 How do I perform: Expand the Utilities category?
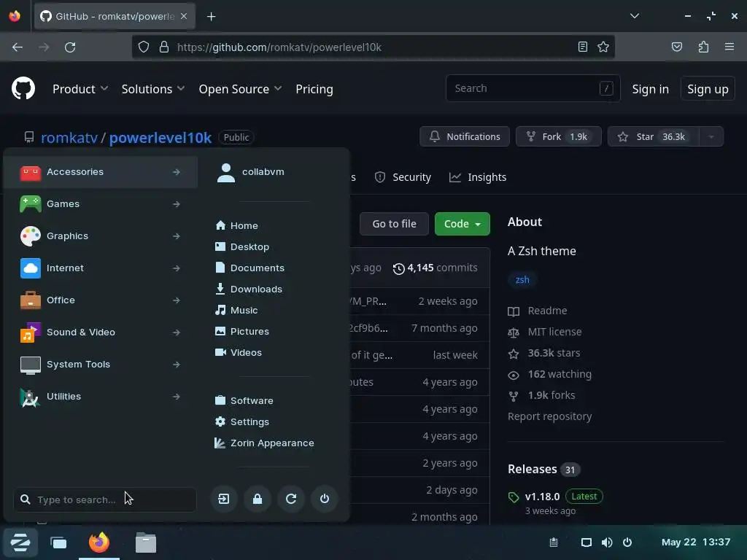click(x=101, y=397)
